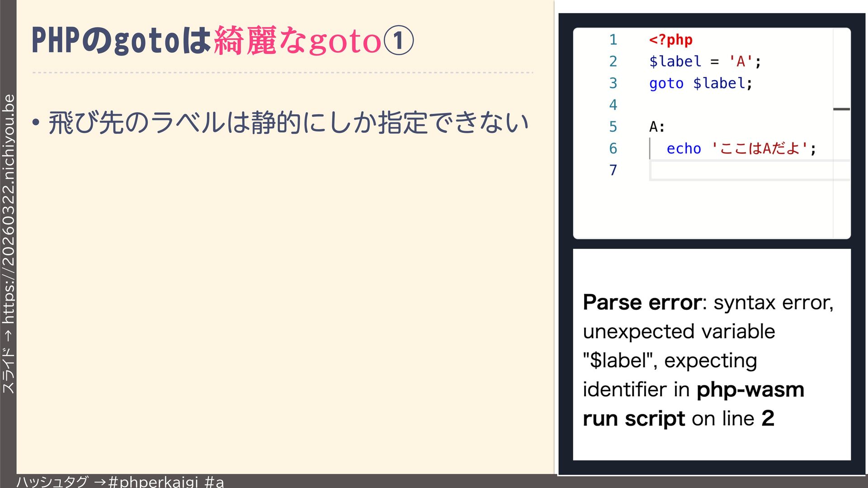The image size is (868, 488).
Task: Click the goto keyword in the code
Action: coord(666,84)
